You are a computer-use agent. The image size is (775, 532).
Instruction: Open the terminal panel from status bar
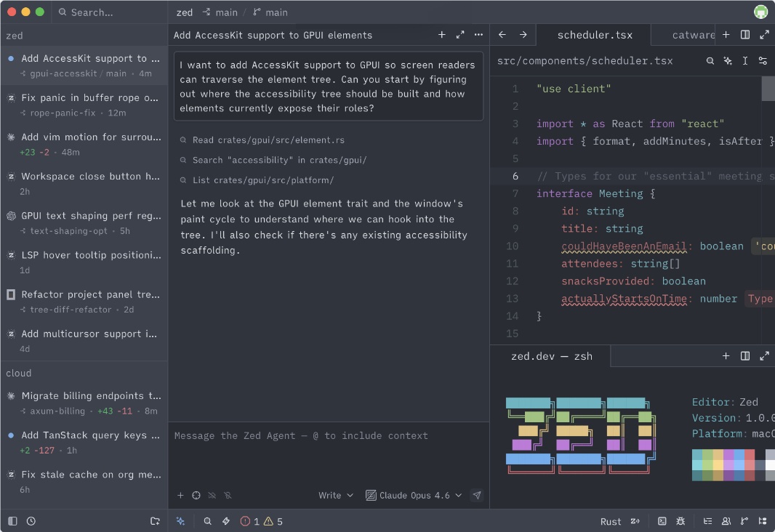tap(662, 521)
